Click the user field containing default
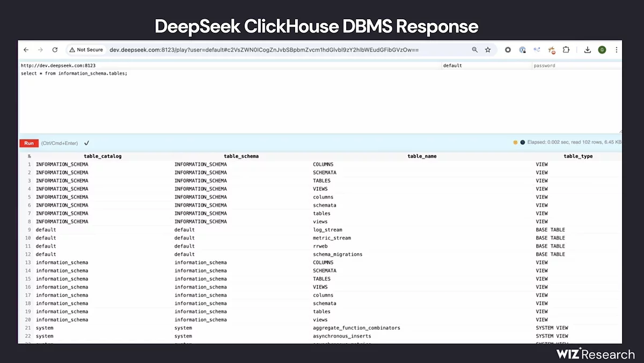Screen dimensions: 644x363 click(x=486, y=65)
